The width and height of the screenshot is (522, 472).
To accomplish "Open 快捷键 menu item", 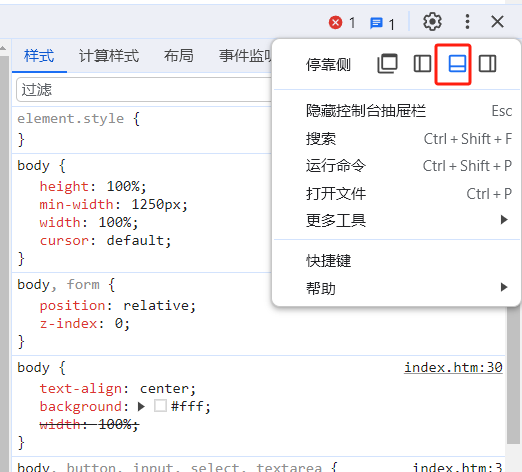I will [x=397, y=261].
